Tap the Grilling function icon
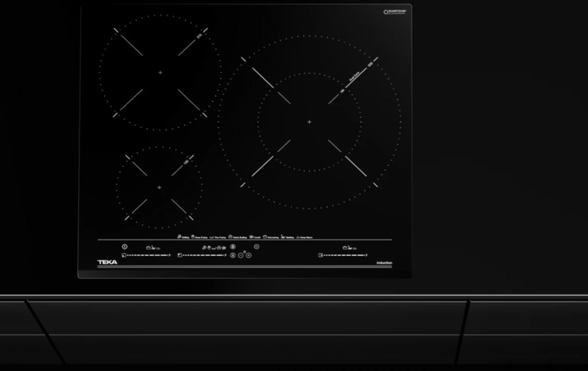588x371 pixels. click(x=179, y=237)
